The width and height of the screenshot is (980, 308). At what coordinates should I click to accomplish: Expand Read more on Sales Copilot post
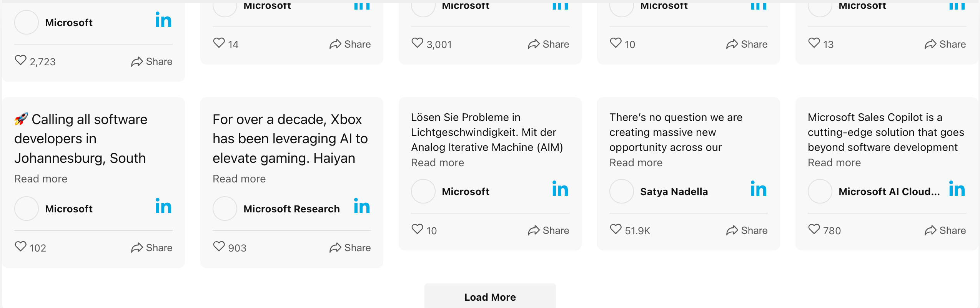[x=834, y=162]
